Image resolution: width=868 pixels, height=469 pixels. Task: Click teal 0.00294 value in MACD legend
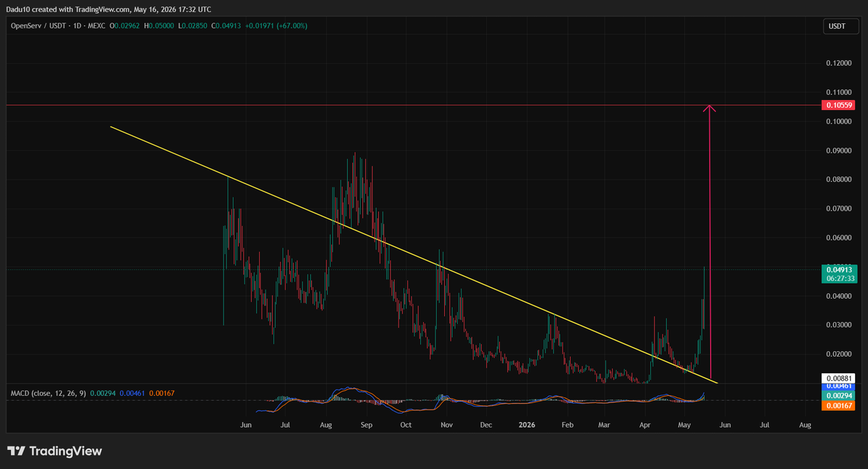click(x=102, y=393)
